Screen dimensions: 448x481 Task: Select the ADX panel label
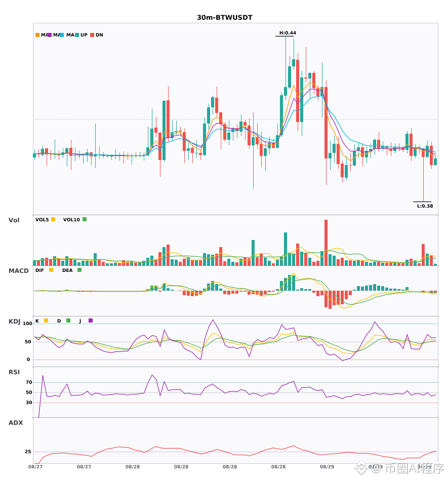16,423
